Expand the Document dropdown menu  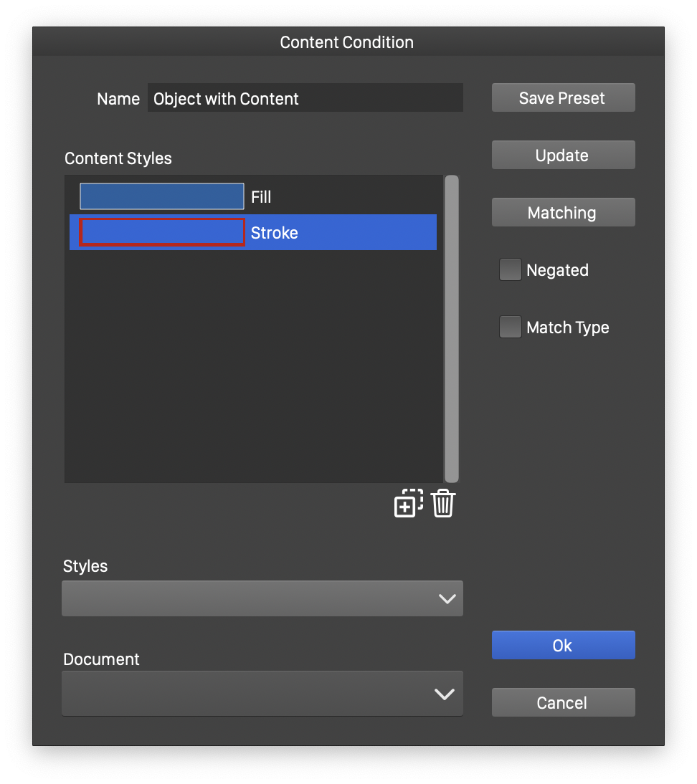click(262, 693)
